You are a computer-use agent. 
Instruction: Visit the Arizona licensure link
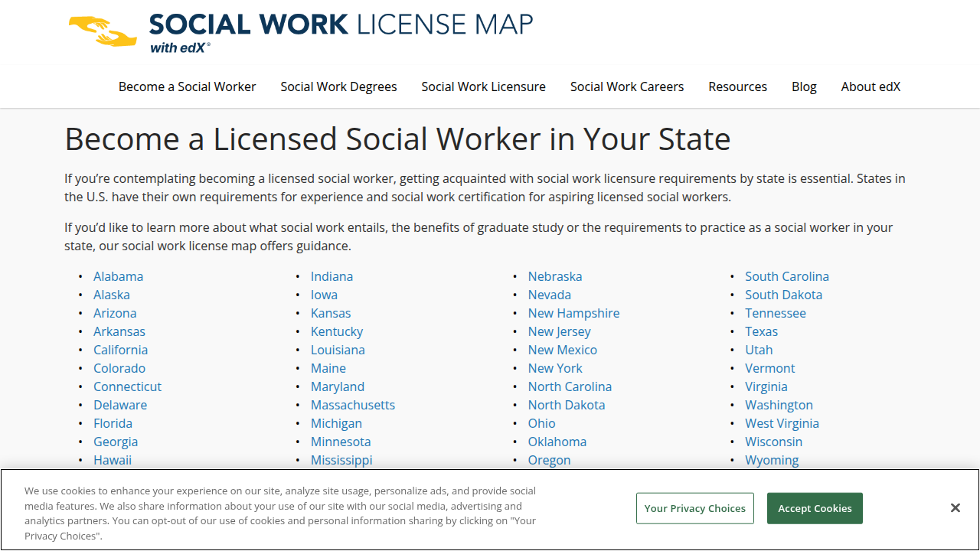coord(115,313)
